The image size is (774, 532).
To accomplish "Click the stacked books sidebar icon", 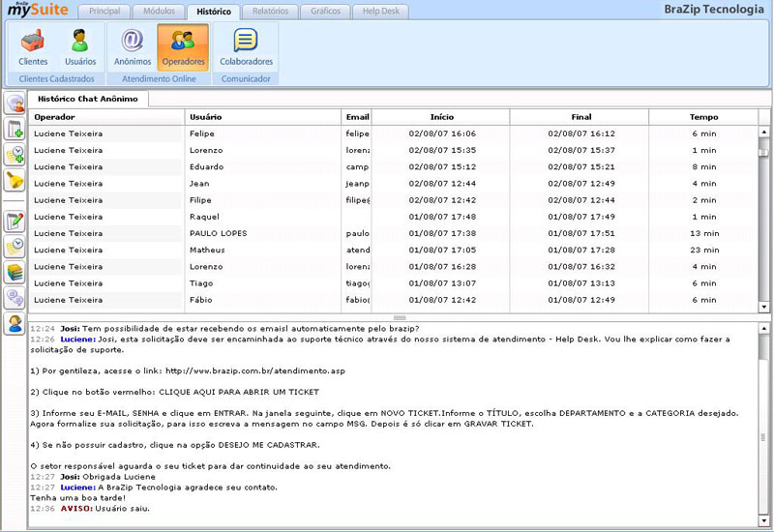I will (15, 272).
